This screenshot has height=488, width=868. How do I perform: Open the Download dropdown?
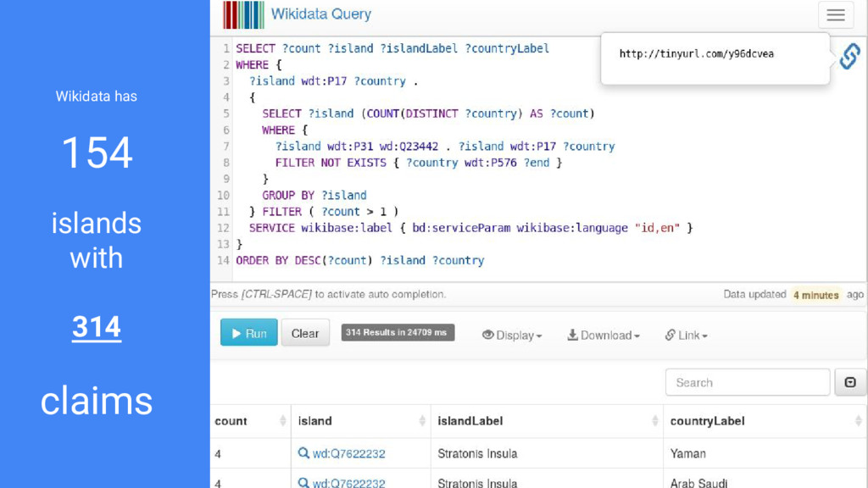click(604, 335)
